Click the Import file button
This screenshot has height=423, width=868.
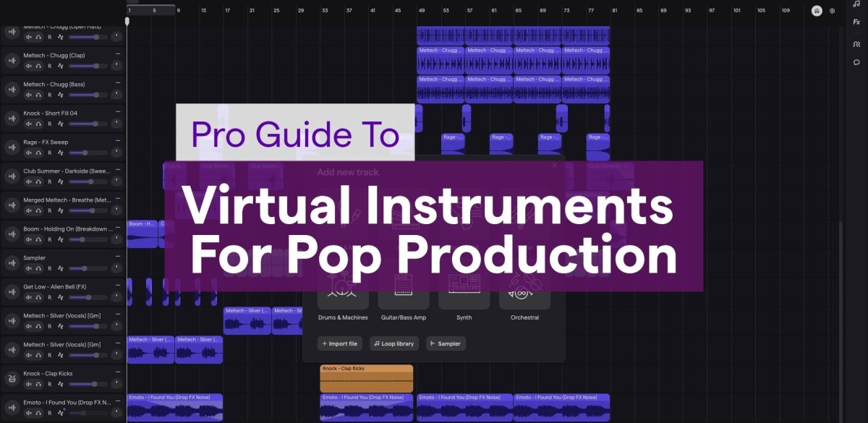pyautogui.click(x=340, y=343)
